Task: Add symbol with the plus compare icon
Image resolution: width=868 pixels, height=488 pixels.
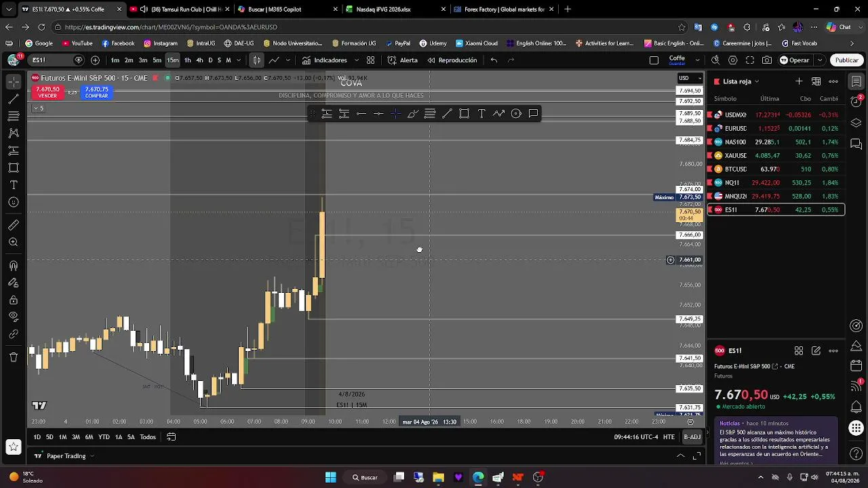Action: point(95,60)
